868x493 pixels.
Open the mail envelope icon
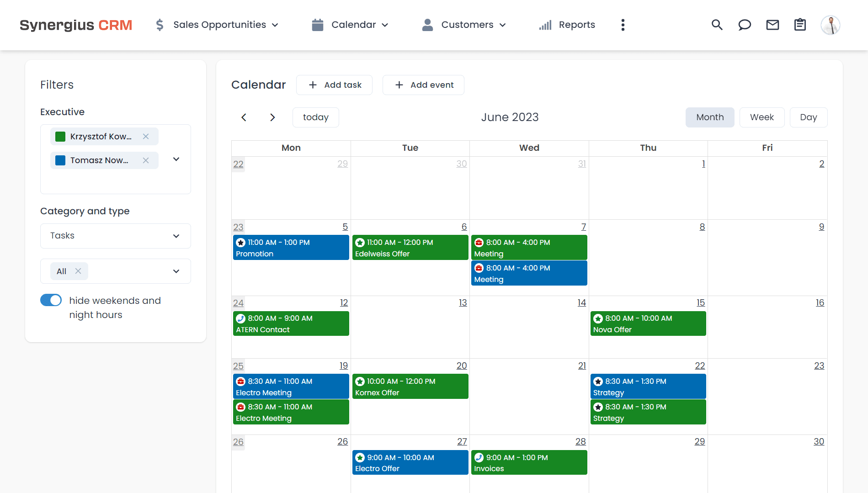click(772, 25)
